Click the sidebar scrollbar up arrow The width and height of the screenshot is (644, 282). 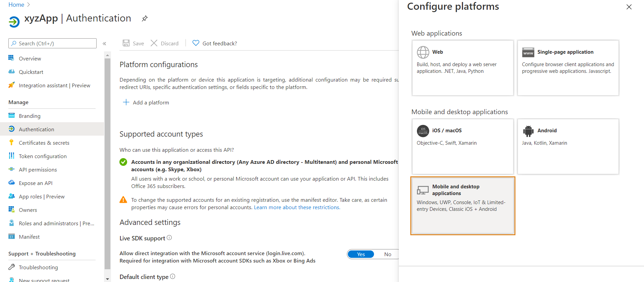[x=107, y=55]
